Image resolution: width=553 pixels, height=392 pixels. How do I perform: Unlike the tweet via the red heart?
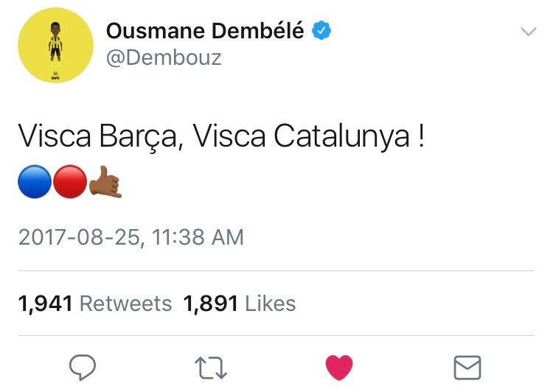[x=339, y=368]
